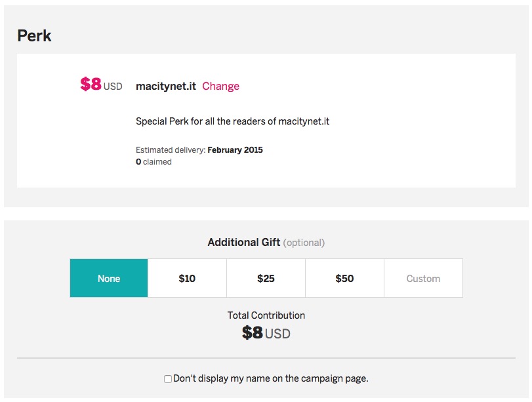Click the macitynet.it perk title
532x402 pixels.
[x=165, y=86]
